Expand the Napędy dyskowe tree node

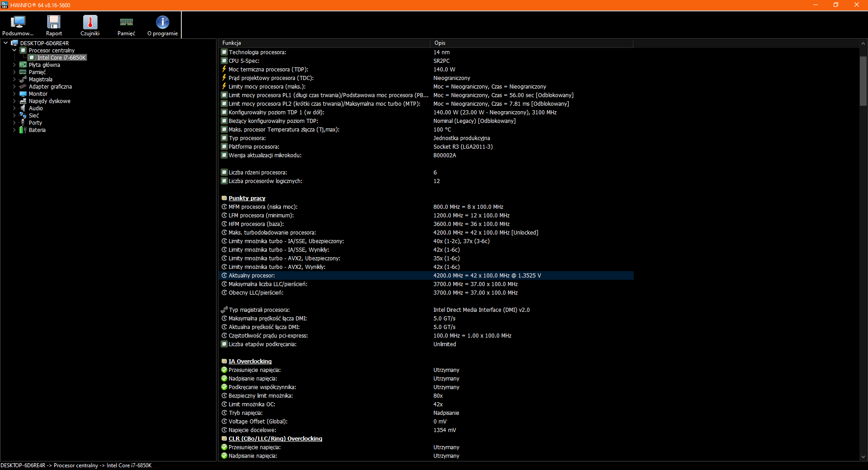coord(14,101)
